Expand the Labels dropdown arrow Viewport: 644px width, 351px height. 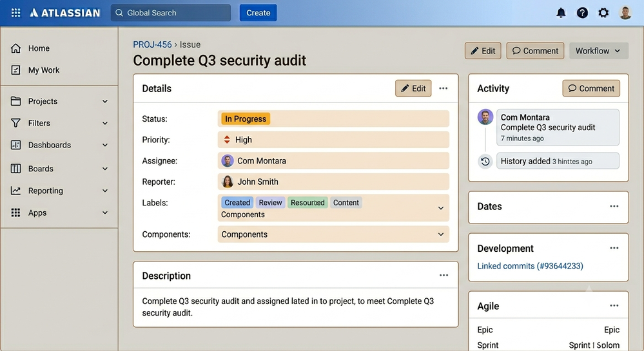tap(441, 208)
